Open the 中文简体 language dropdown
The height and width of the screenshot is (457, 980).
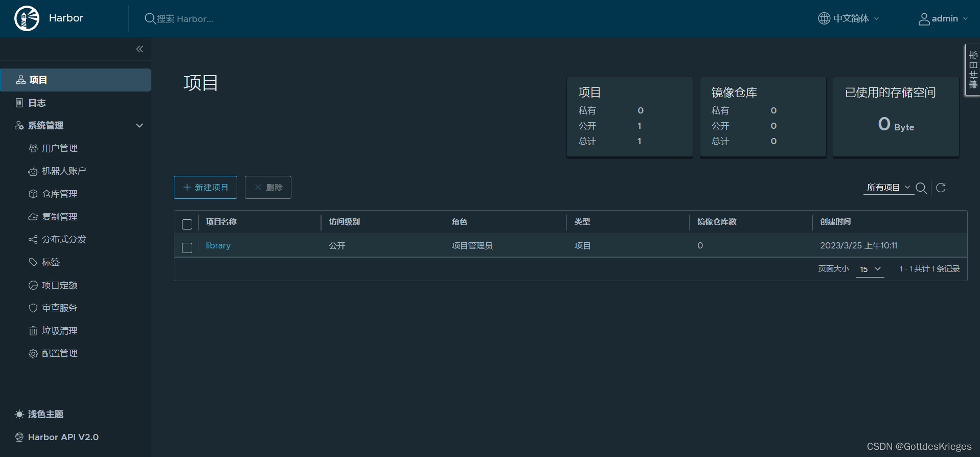pos(849,18)
